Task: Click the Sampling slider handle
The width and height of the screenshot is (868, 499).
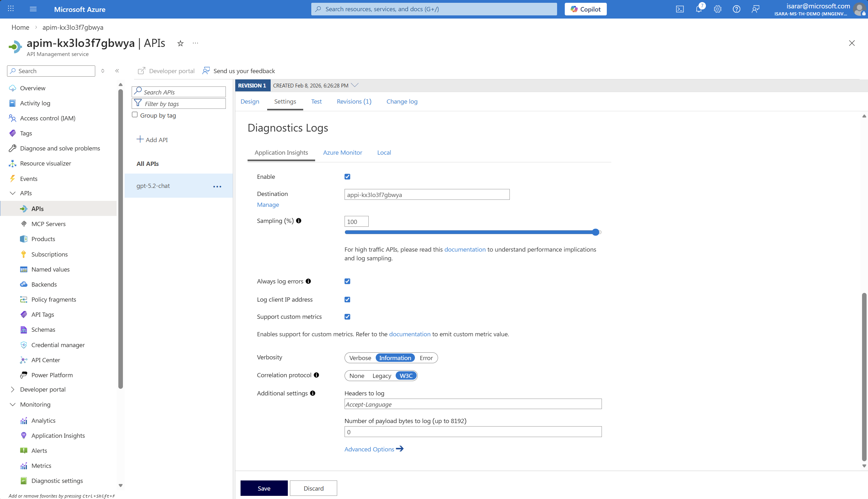Action: [596, 232]
